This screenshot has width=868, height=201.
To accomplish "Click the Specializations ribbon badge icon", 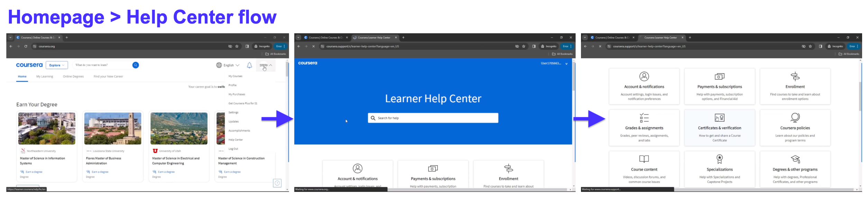I will pyautogui.click(x=719, y=159).
